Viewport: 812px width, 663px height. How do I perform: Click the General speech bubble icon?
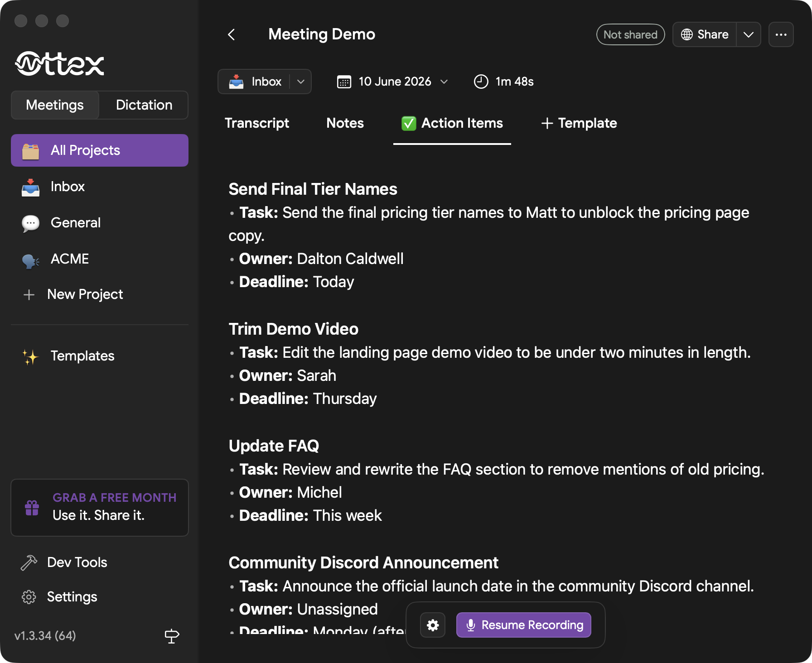[x=30, y=223]
